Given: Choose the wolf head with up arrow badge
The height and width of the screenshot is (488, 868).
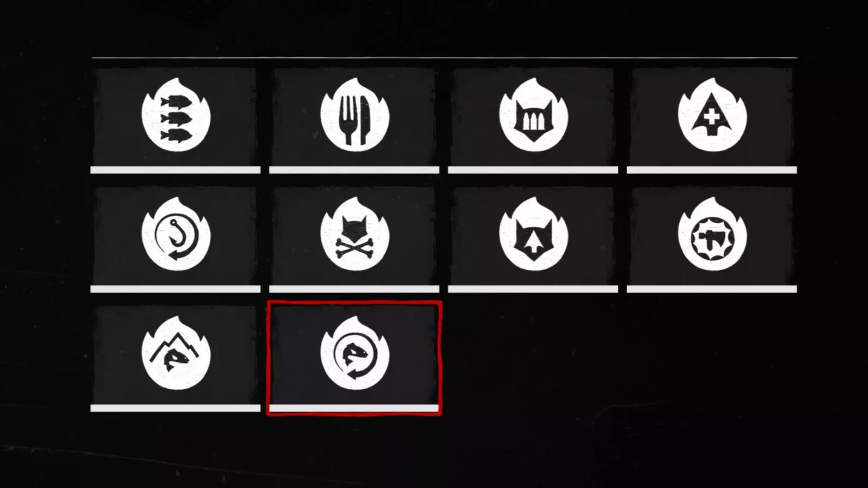Looking at the screenshot, I should (x=534, y=234).
